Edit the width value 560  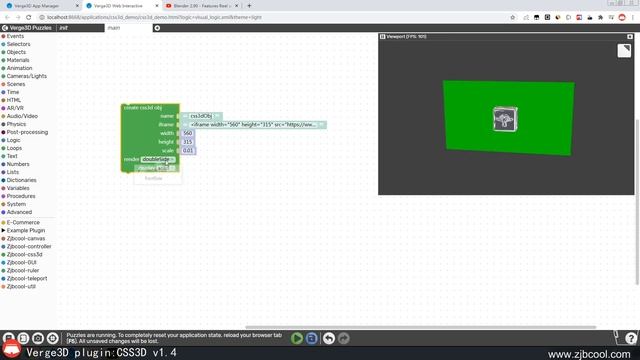(x=187, y=133)
